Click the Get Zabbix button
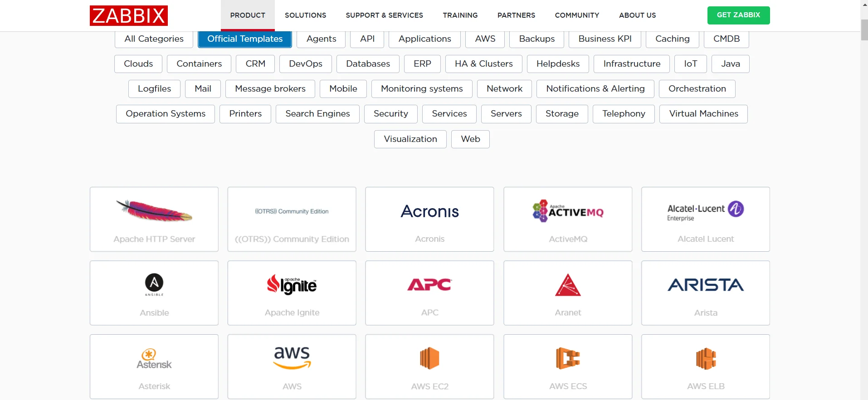Viewport: 868px width, 400px height. pos(738,15)
